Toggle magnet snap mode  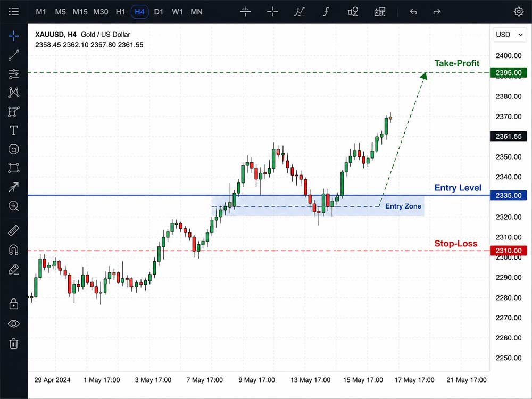(x=14, y=250)
